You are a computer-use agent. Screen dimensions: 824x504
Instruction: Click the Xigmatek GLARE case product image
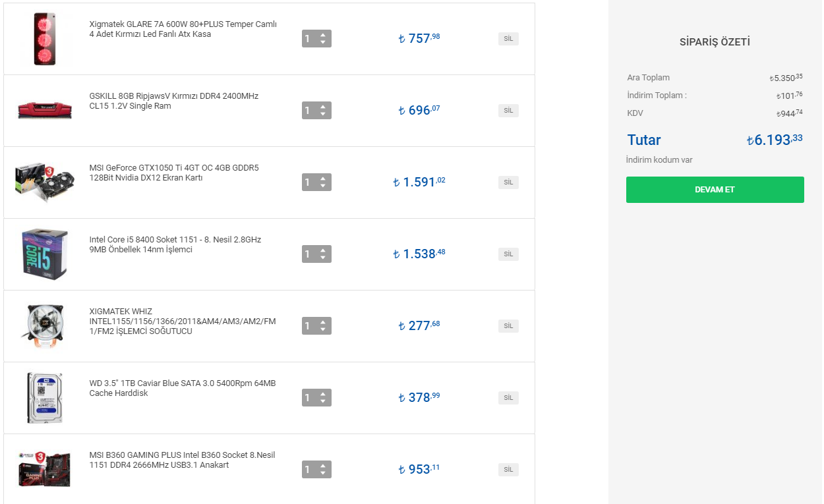(x=43, y=39)
